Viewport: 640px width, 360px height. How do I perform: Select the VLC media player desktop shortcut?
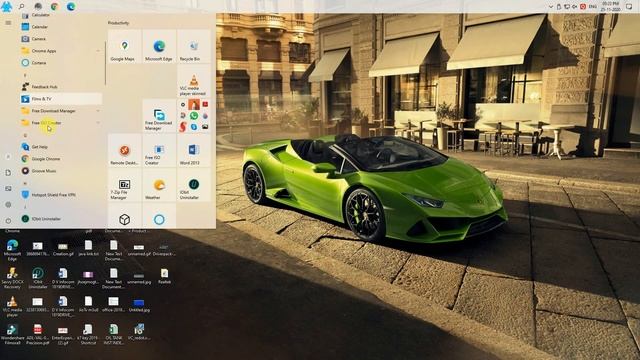click(12, 307)
